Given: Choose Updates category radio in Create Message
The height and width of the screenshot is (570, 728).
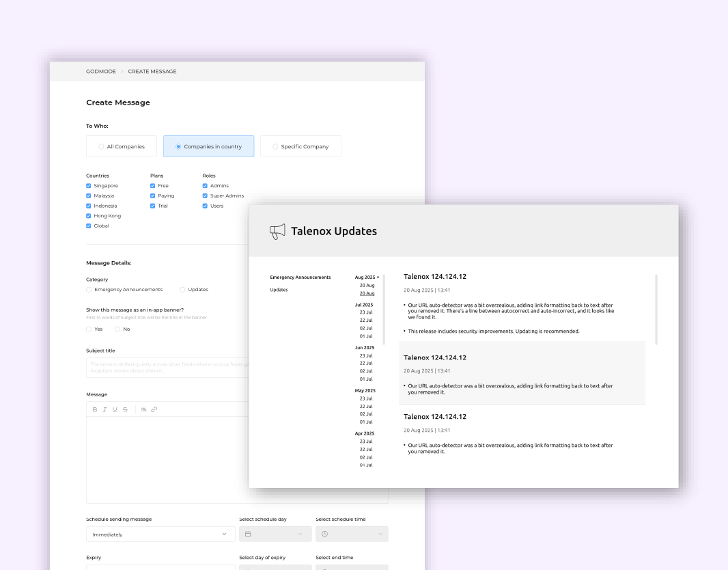Looking at the screenshot, I should click(182, 290).
